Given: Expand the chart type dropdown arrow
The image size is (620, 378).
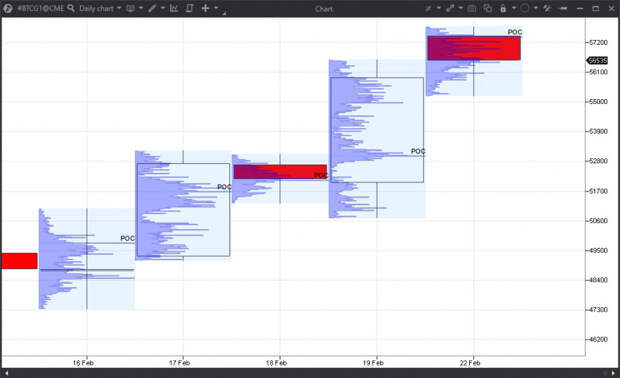Looking at the screenshot, I should click(141, 8).
